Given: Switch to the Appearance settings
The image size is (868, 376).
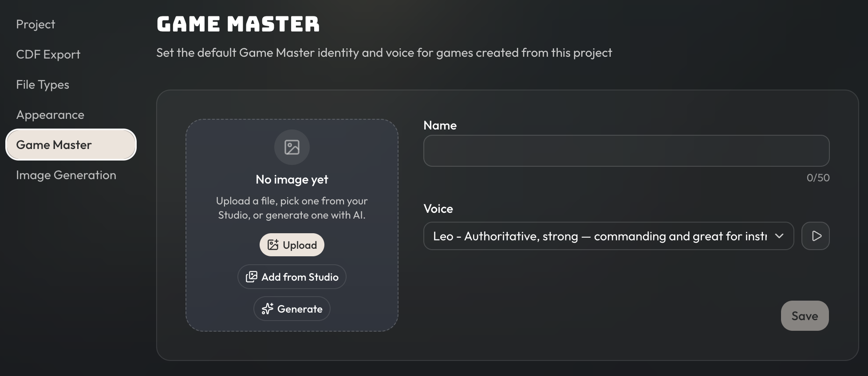Looking at the screenshot, I should pos(50,115).
